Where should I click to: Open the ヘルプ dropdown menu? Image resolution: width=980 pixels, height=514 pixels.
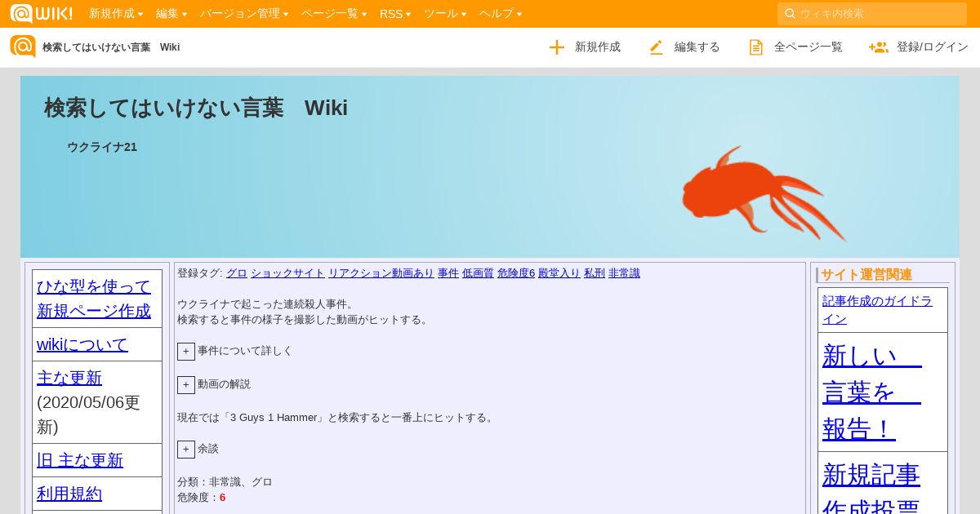501,14
